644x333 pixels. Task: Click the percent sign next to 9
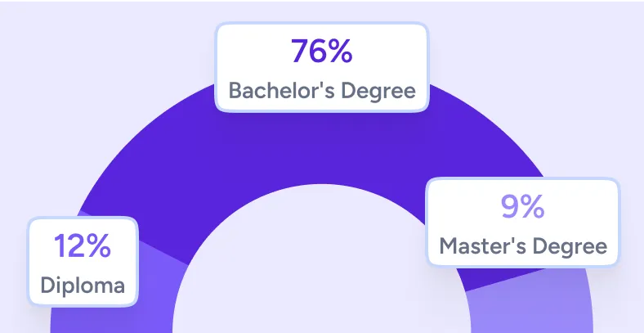click(x=532, y=207)
